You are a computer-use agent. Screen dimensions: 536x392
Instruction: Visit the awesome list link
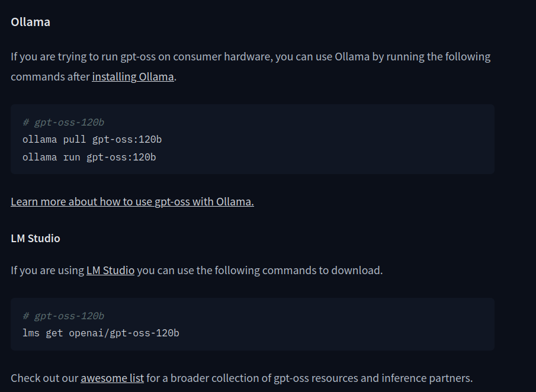point(112,378)
